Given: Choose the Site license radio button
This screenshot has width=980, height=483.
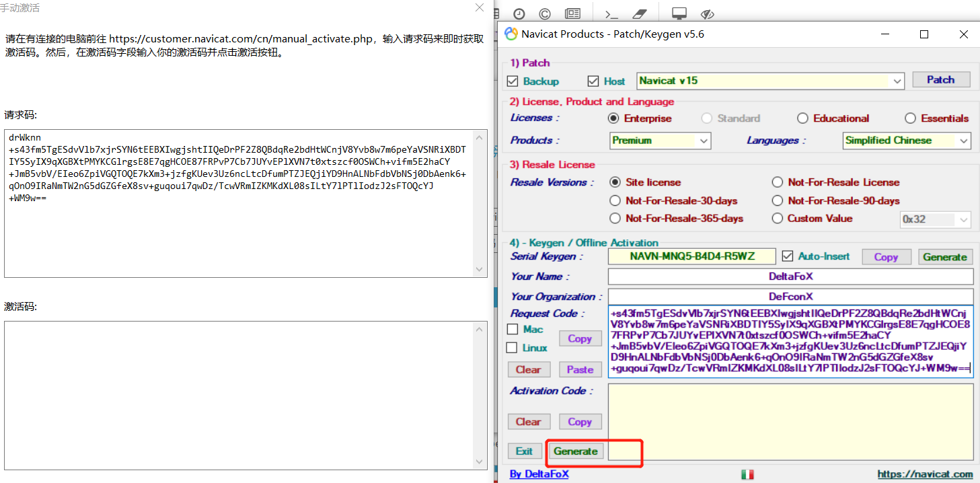Looking at the screenshot, I should point(615,182).
